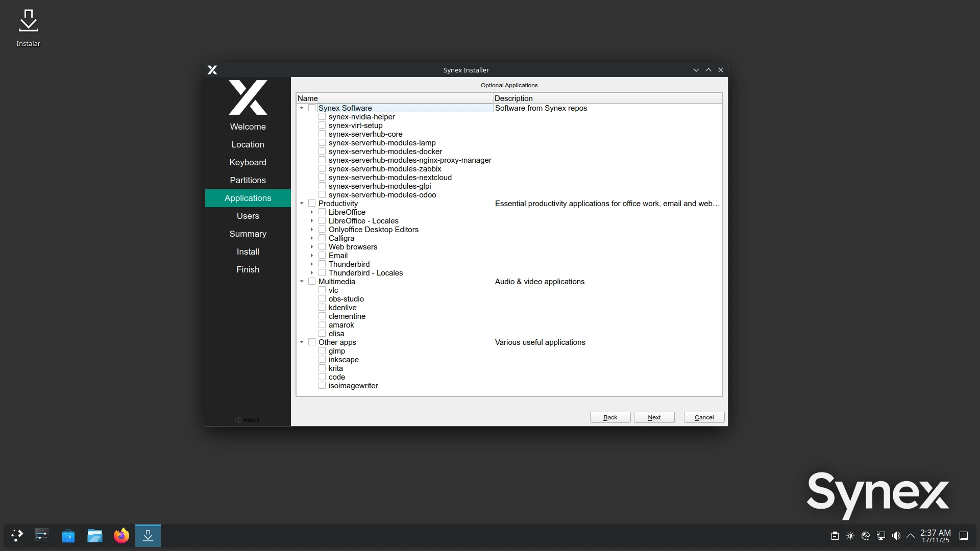Enable the synex-nvidia-helper checkbox
The image size is (980, 551).
tap(322, 117)
